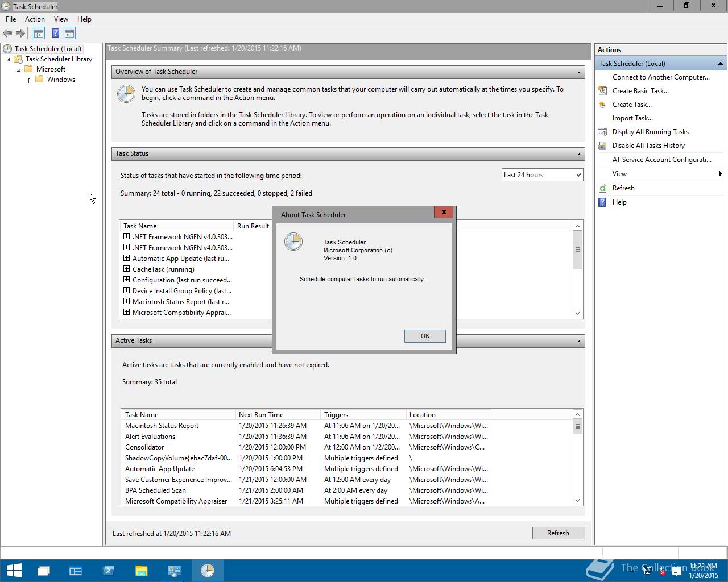This screenshot has width=728, height=582.
Task: Collapse the Task Status section
Action: point(579,154)
